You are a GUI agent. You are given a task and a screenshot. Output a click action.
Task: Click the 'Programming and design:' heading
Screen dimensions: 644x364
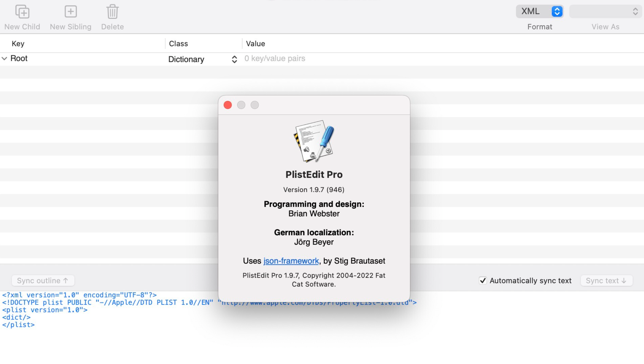coord(314,204)
